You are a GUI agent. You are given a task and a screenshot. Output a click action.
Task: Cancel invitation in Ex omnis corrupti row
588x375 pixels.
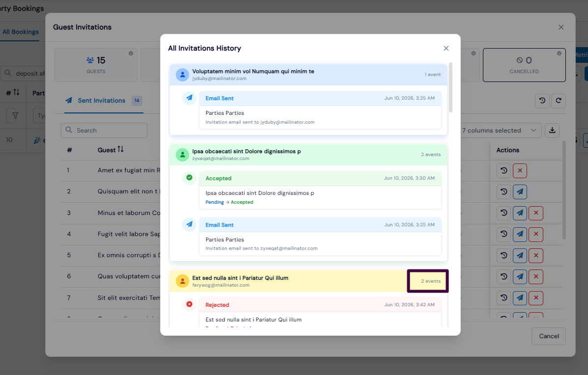click(x=536, y=256)
